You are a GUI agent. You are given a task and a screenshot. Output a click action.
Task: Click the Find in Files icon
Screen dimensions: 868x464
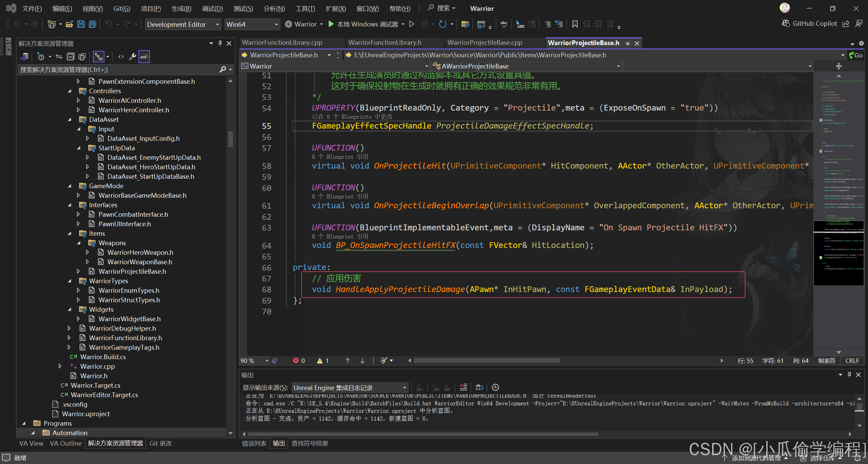click(465, 24)
